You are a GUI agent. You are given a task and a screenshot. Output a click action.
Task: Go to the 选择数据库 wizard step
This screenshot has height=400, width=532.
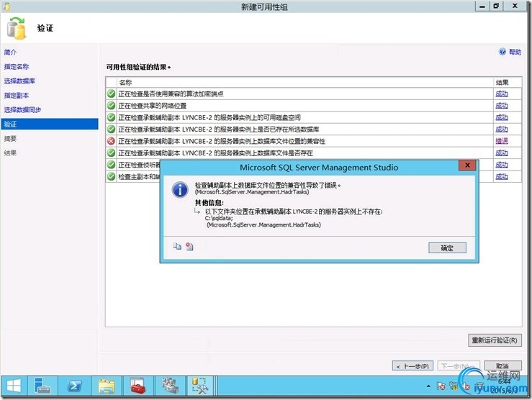(x=19, y=81)
